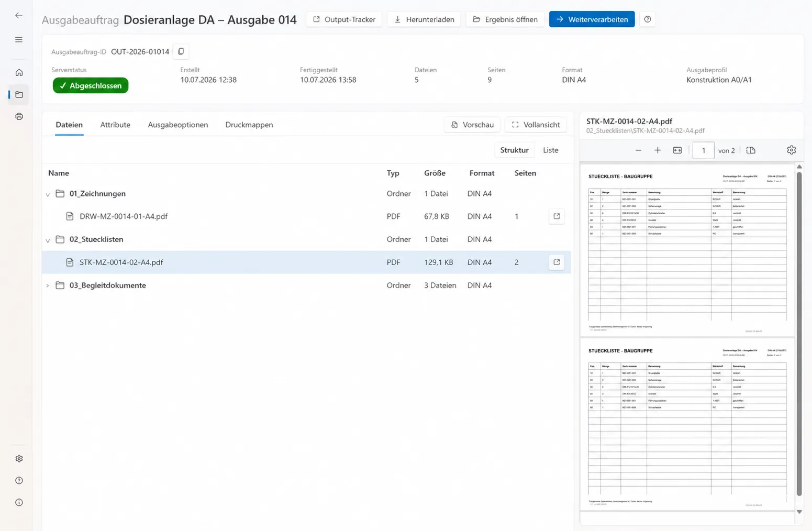
Task: Open the preview settings gear
Action: 792,150
